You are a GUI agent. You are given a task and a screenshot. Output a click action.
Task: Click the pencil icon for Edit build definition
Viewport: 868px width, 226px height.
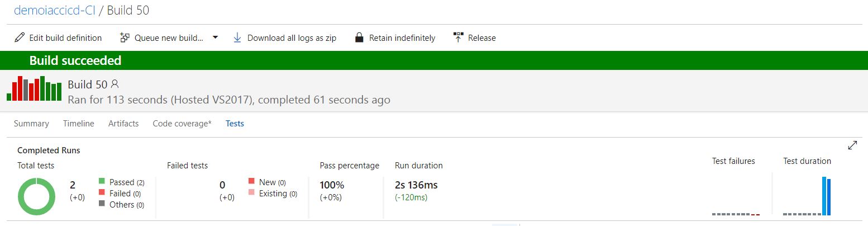[20, 37]
